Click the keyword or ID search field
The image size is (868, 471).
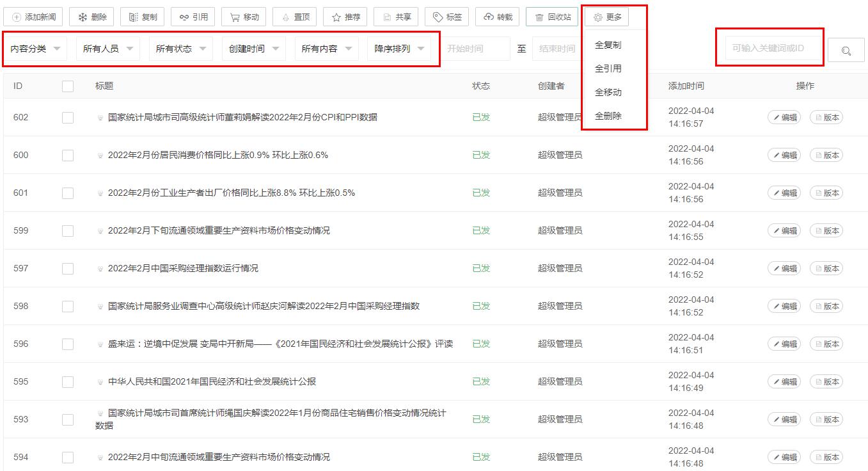pos(773,49)
